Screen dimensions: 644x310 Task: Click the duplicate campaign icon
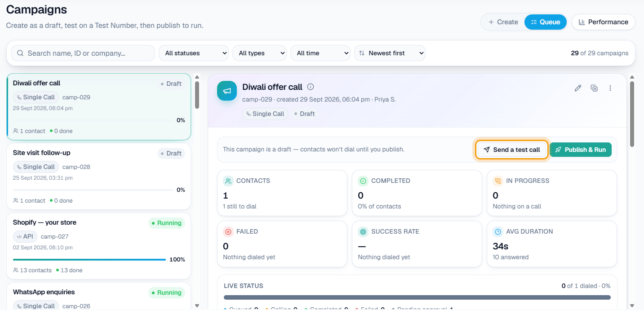[594, 88]
